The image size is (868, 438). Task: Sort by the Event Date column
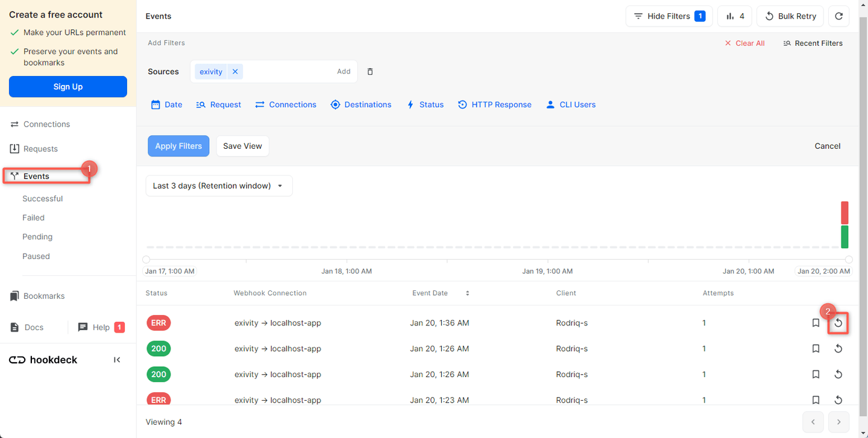coord(467,293)
